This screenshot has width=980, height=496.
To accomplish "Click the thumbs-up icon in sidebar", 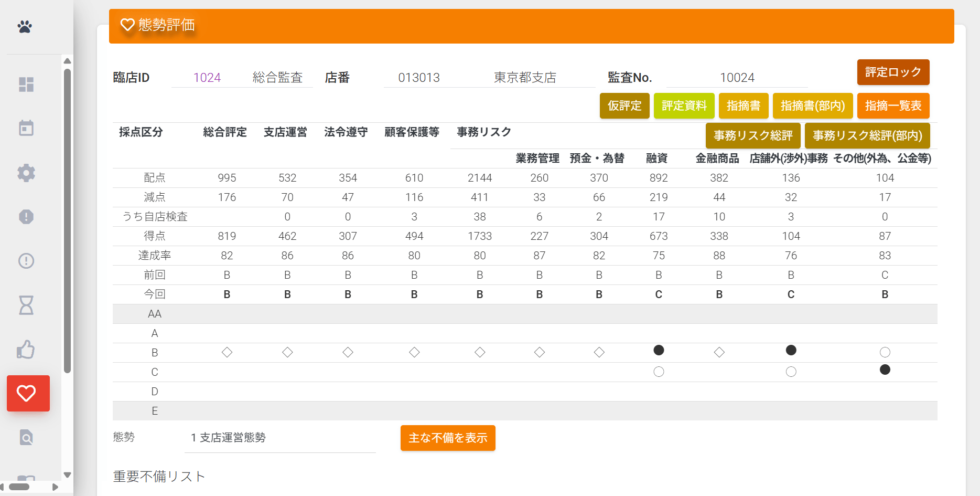I will (x=26, y=350).
